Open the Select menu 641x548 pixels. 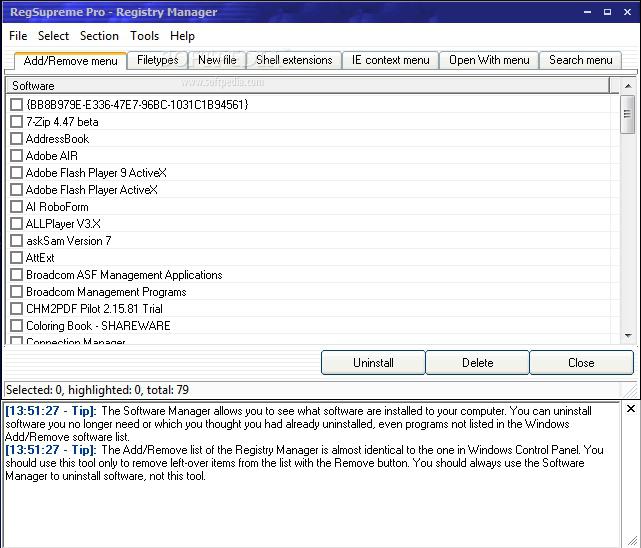[54, 36]
